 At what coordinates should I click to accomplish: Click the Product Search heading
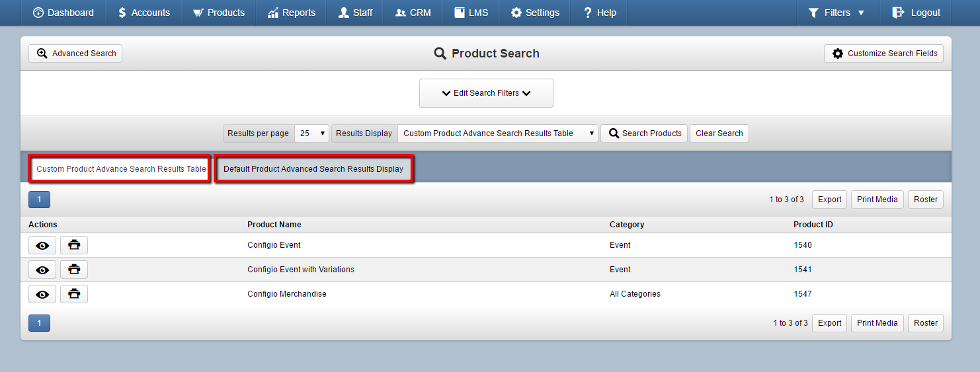click(x=487, y=54)
